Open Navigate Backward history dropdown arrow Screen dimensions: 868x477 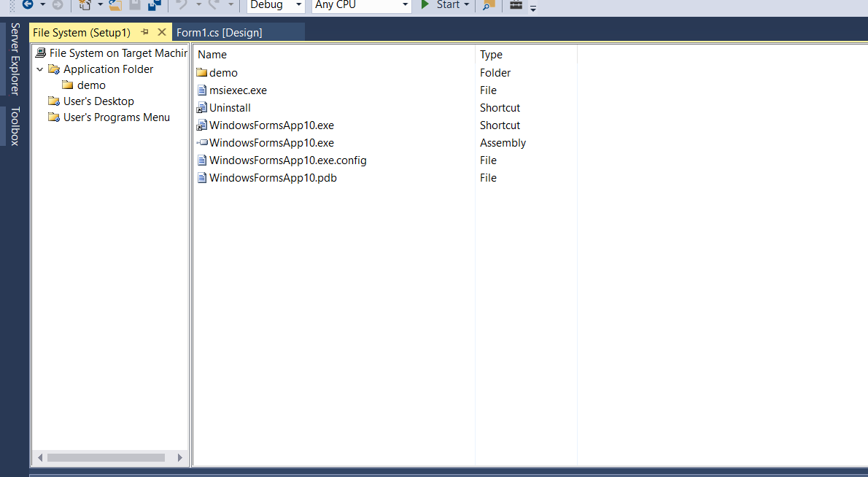(42, 4)
